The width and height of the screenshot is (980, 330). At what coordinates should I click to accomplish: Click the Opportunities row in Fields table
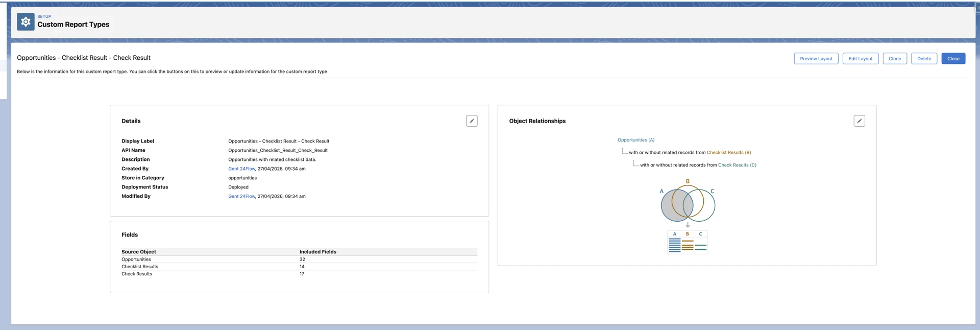tap(136, 260)
